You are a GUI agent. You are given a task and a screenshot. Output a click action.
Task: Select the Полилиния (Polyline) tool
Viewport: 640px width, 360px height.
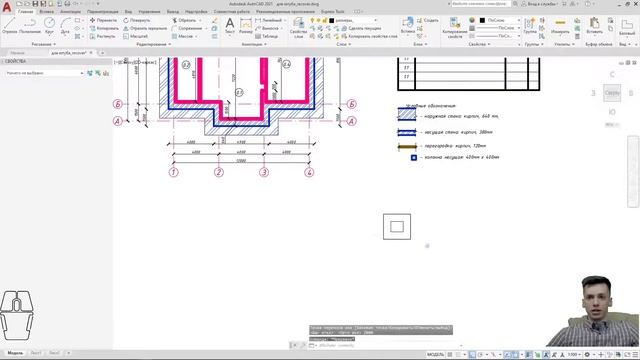(30, 25)
